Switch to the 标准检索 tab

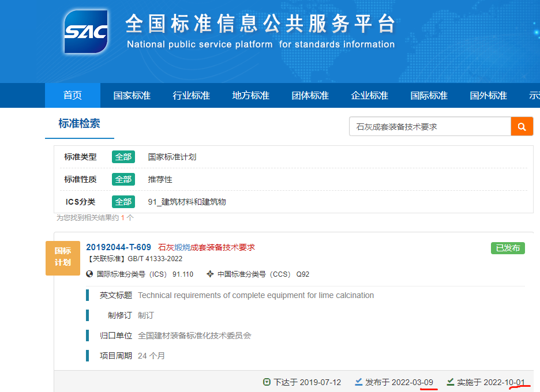tap(79, 123)
